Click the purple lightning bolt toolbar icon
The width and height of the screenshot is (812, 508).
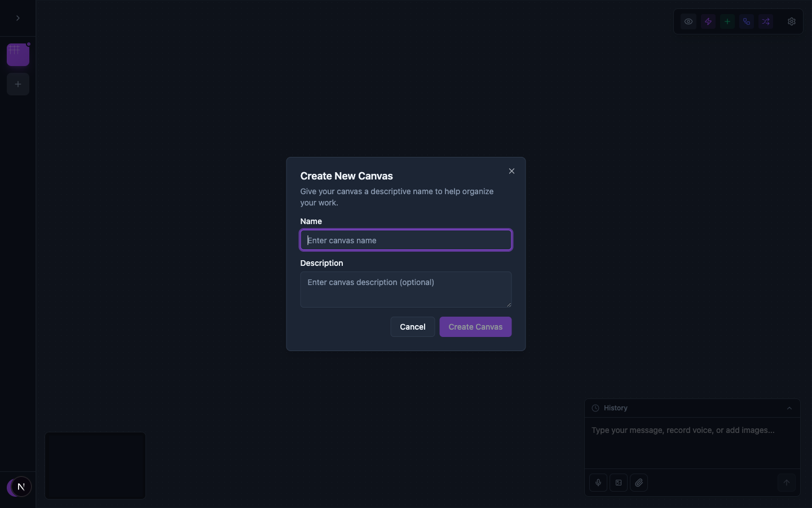click(708, 21)
